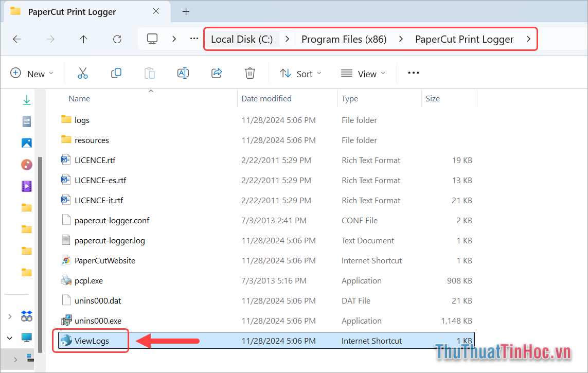The image size is (588, 373).
Task: Select the papercut-logger.log file
Action: point(110,240)
